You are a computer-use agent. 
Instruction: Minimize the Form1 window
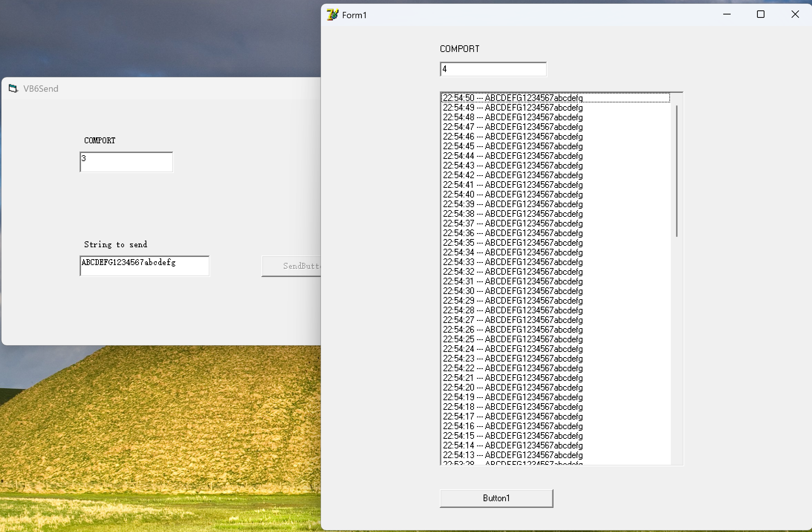[x=727, y=14]
